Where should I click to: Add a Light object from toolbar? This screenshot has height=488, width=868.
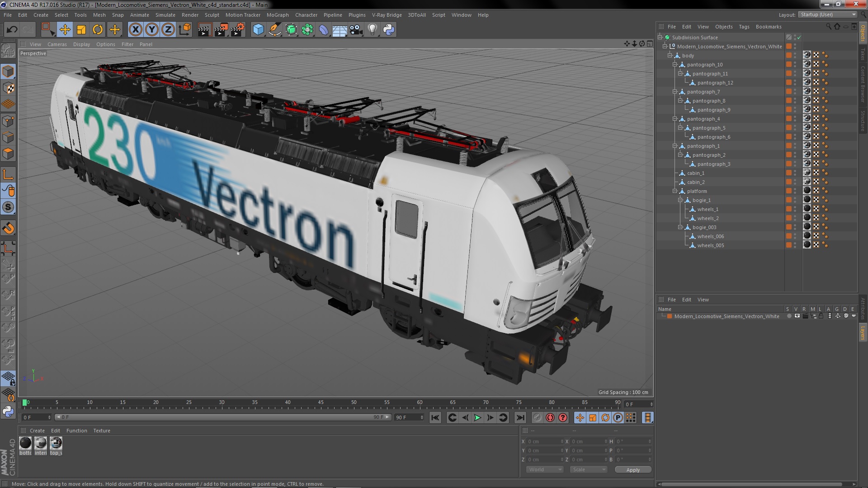[372, 30]
